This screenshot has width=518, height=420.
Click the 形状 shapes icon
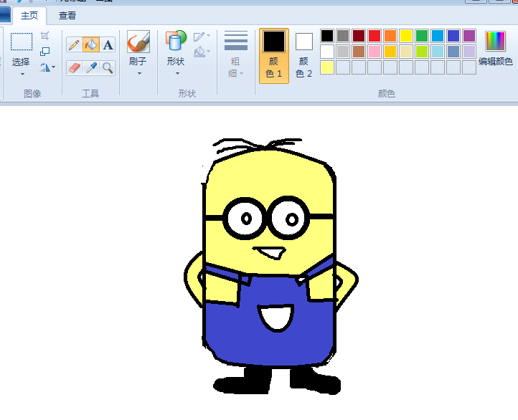pos(176,41)
